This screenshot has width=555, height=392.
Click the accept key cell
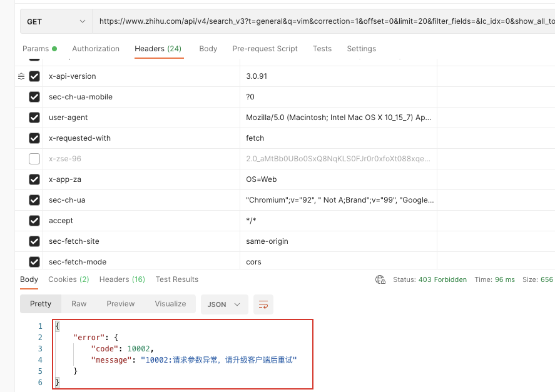pyautogui.click(x=141, y=221)
